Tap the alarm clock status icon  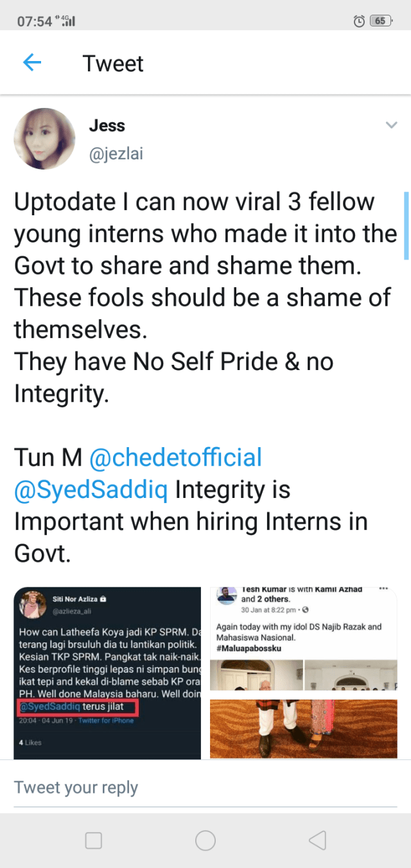click(360, 21)
